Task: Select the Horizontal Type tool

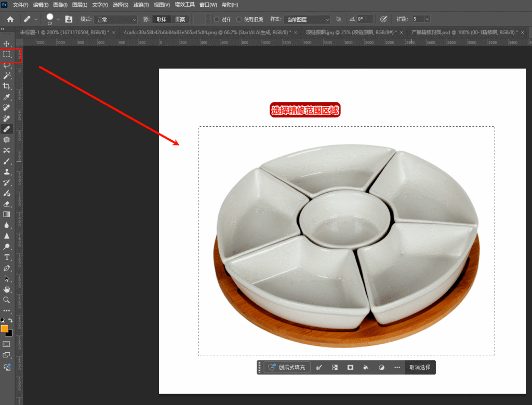Action: 7,257
